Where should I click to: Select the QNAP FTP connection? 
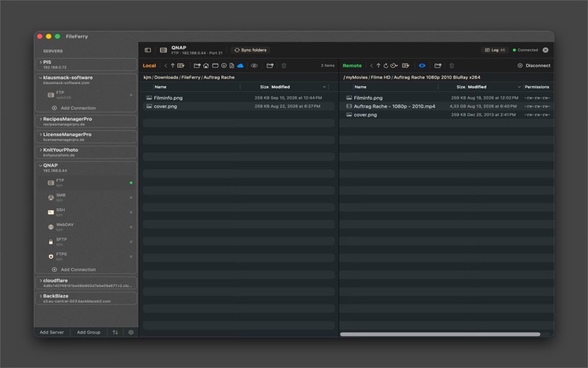coord(86,183)
